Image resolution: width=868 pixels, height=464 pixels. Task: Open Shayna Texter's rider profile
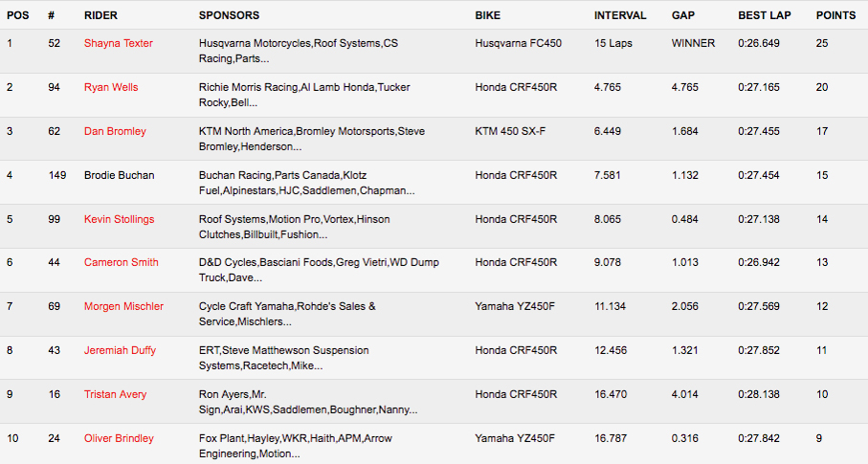point(118,43)
